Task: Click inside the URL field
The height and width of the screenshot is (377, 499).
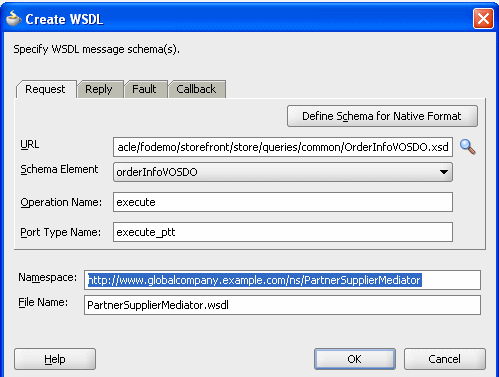Action: click(283, 147)
